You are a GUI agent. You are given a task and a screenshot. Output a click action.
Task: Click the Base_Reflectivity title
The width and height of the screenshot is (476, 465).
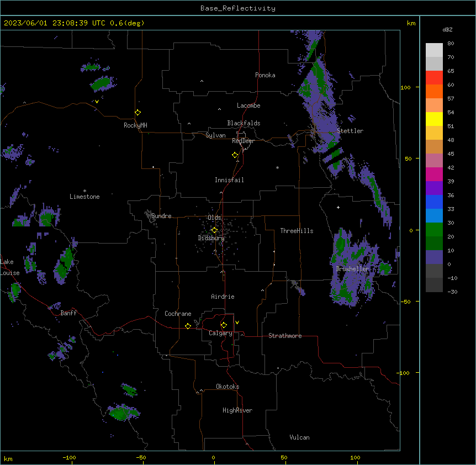(x=238, y=8)
